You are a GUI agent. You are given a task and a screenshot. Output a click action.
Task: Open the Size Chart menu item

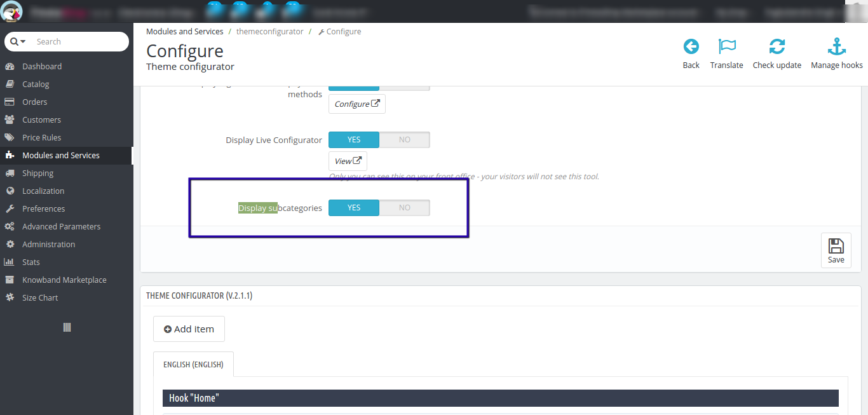coord(39,297)
